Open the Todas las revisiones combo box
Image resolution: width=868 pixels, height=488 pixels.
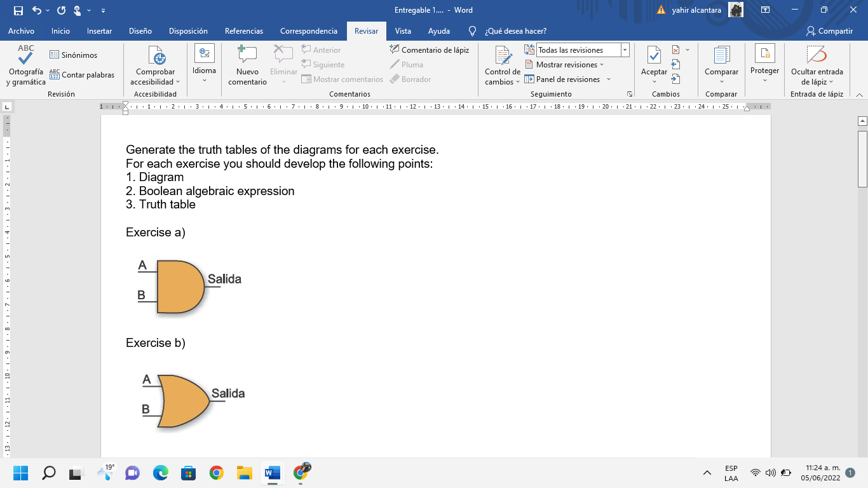click(x=583, y=50)
